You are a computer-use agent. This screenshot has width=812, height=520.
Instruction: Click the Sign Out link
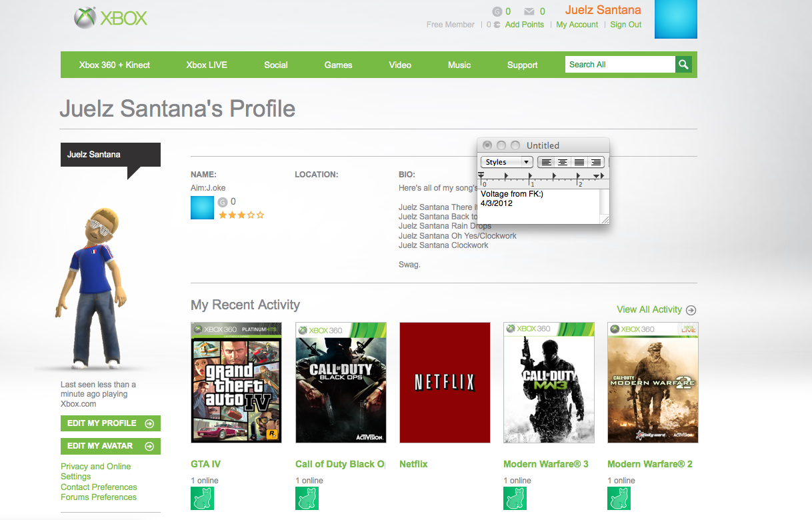click(626, 25)
